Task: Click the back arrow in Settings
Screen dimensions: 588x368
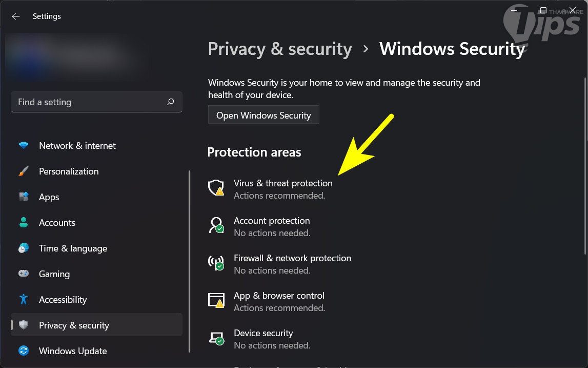Action: point(16,16)
